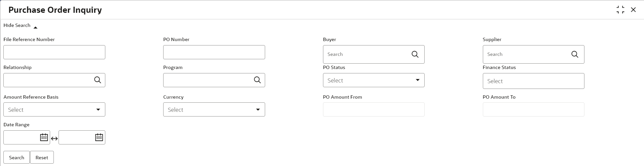Viewport: 644px width, 166px height.
Task: Open the Relationship lookup magnifier icon
Action: [98, 80]
